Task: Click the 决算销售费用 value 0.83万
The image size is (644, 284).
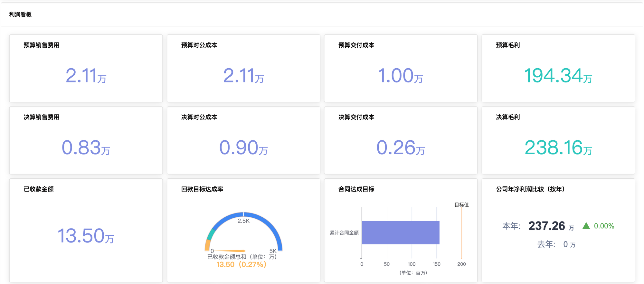Action: (86, 148)
